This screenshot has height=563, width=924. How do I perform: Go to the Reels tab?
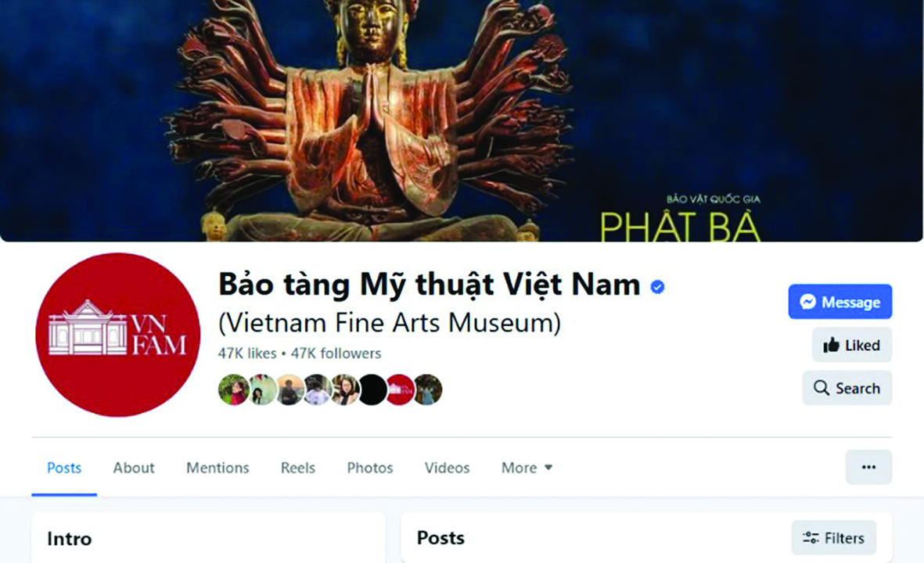(x=298, y=468)
